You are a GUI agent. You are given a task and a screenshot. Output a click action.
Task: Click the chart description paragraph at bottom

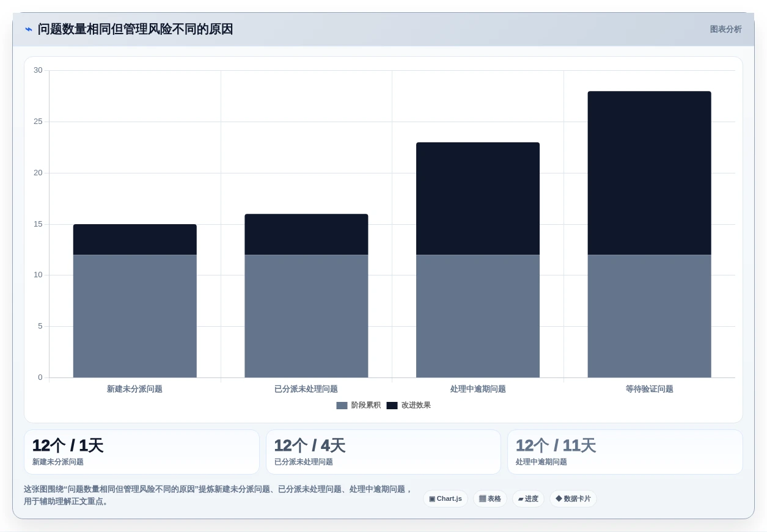tap(218, 495)
